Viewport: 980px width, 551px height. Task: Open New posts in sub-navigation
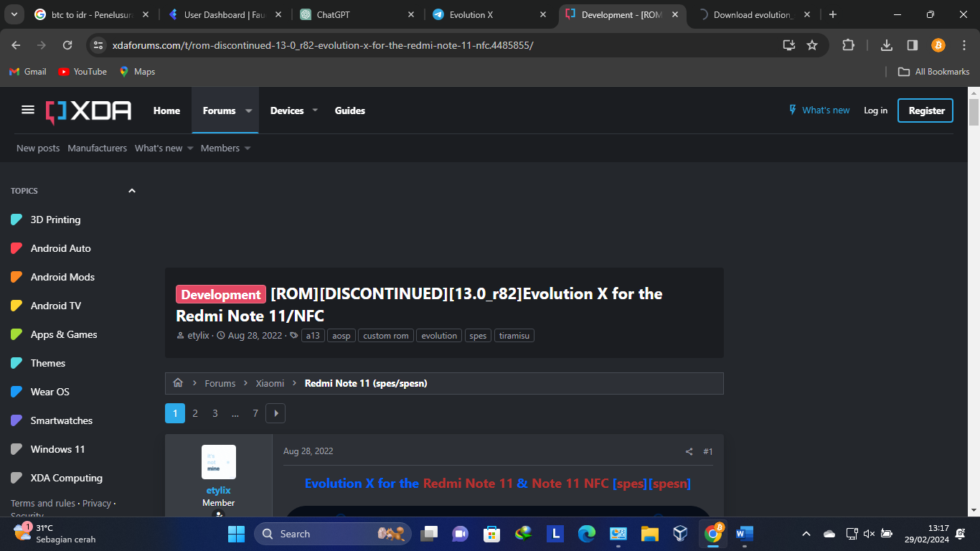click(x=38, y=148)
